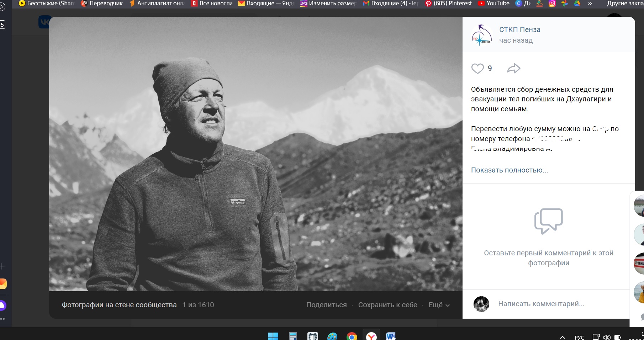Viewport: 644px width, 340px height.
Task: Click the Написать комментарий field
Action: pos(541,304)
